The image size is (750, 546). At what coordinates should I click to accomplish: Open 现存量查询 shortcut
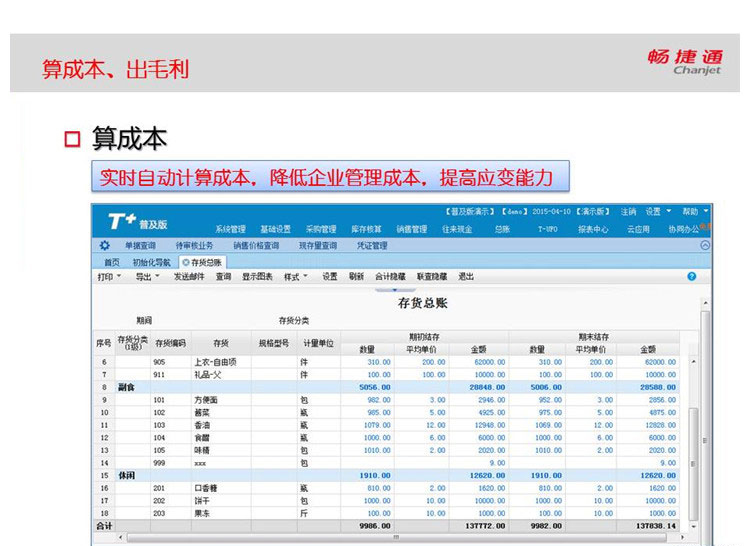click(318, 245)
